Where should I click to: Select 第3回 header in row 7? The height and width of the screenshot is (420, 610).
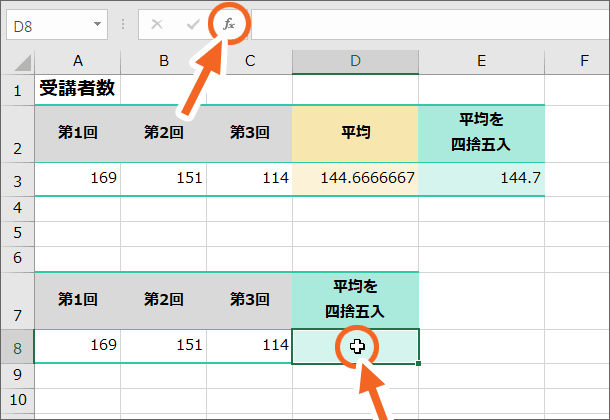coord(250,300)
